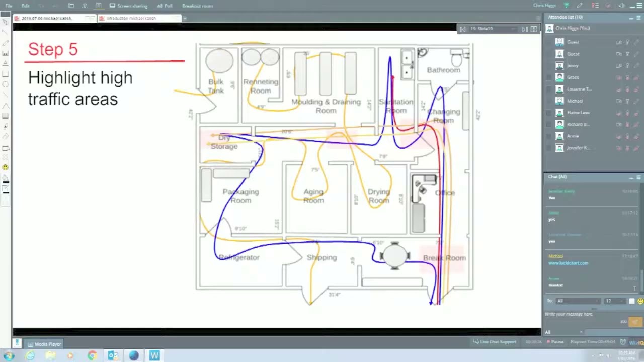Open Breakout room
644x362 pixels.
point(197,6)
